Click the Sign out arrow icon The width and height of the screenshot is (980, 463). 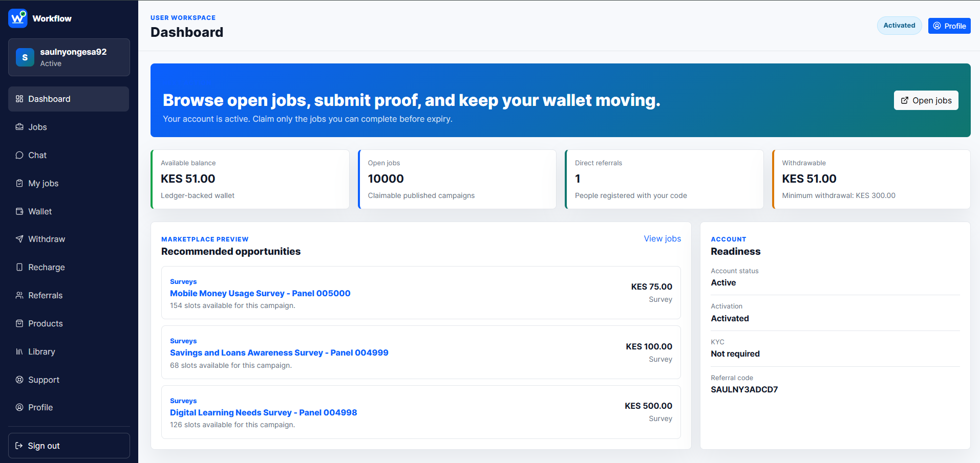[x=19, y=446]
